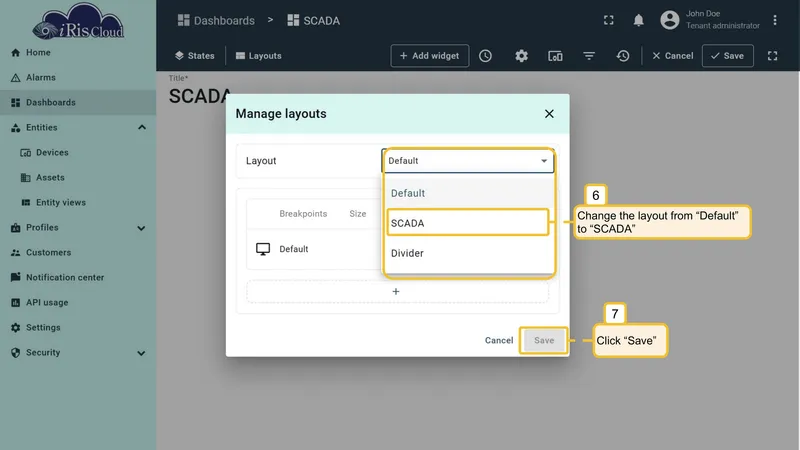Select Default in the layout options

pos(468,193)
